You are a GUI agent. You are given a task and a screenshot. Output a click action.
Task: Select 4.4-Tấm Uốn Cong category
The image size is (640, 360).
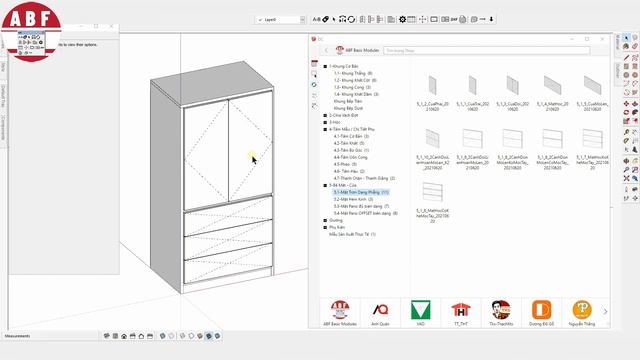[x=350, y=157]
